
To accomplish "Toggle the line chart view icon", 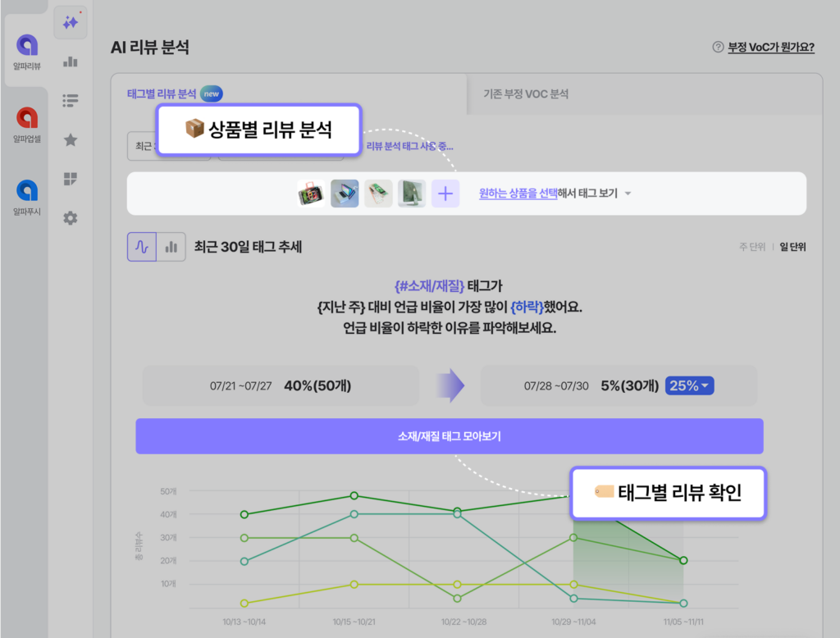I will click(x=139, y=246).
